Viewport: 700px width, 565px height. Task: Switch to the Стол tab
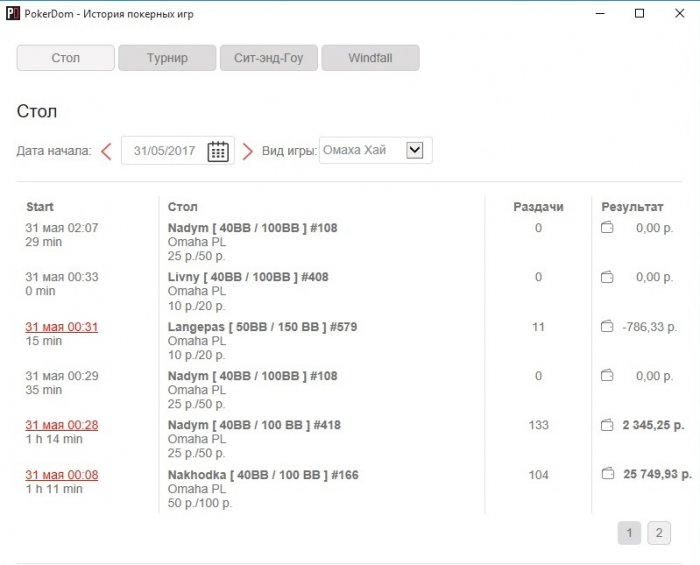66,58
